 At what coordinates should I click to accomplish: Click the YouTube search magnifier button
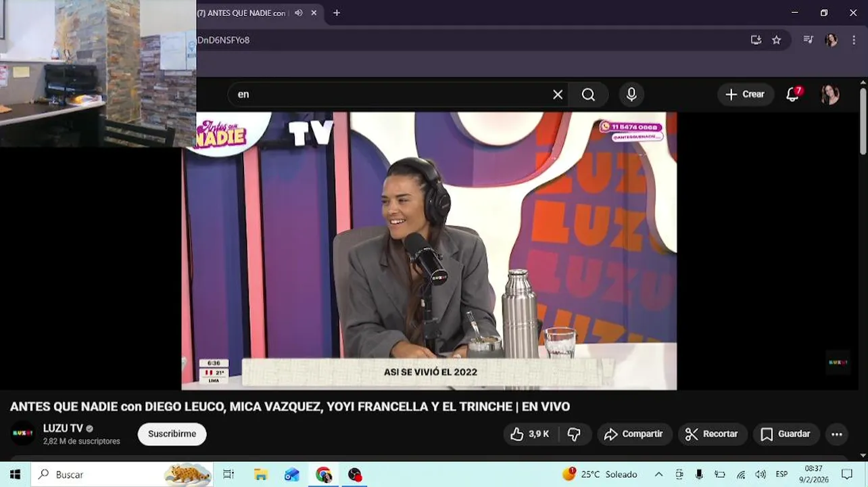(588, 95)
